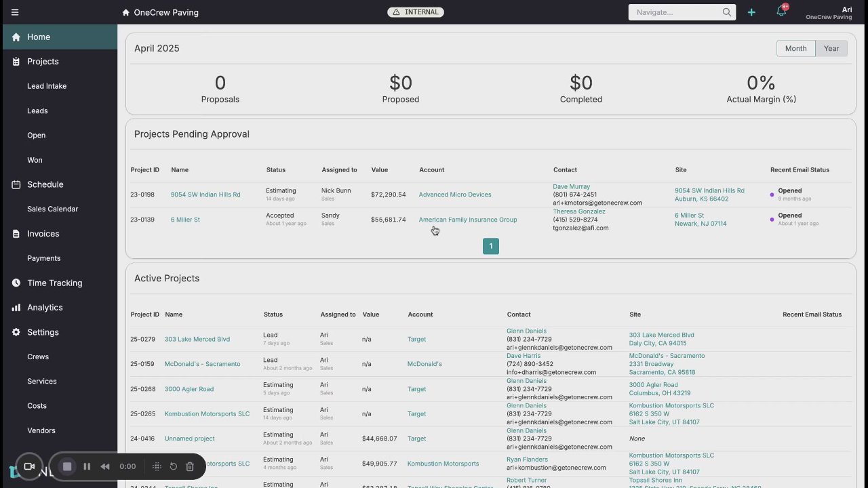Screen dimensions: 868x488
Task: Open the Columbus, OH site link
Action: pos(660,389)
